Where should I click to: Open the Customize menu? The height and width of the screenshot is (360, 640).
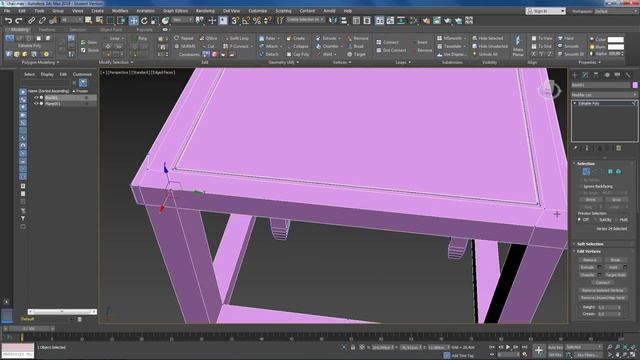pos(258,11)
